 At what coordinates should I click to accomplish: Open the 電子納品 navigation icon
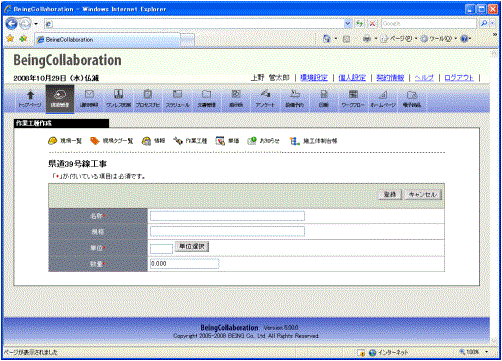[x=412, y=99]
